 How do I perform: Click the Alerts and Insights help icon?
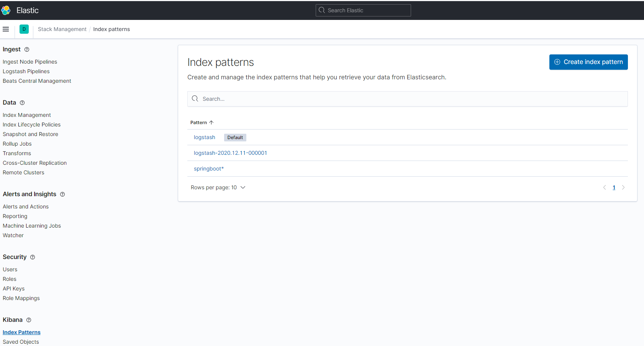[62, 194]
